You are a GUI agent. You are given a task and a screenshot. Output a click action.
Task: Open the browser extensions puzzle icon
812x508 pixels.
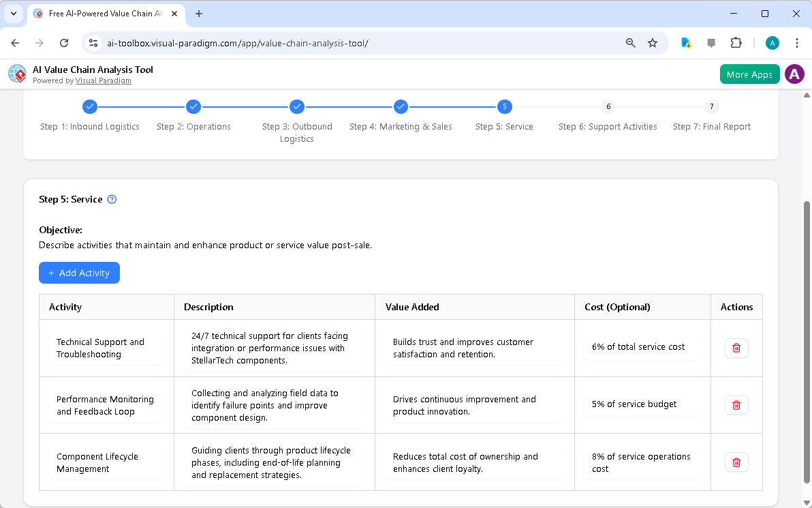click(736, 42)
